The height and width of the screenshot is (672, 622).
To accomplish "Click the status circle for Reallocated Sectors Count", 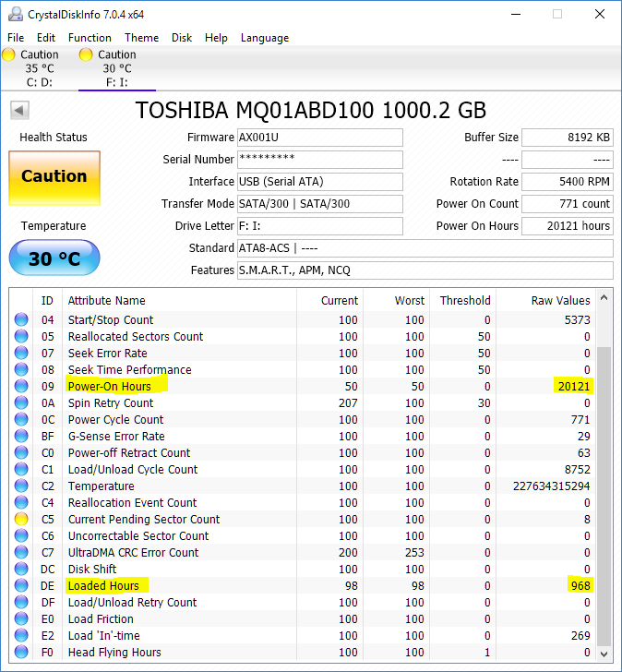I will (x=21, y=336).
